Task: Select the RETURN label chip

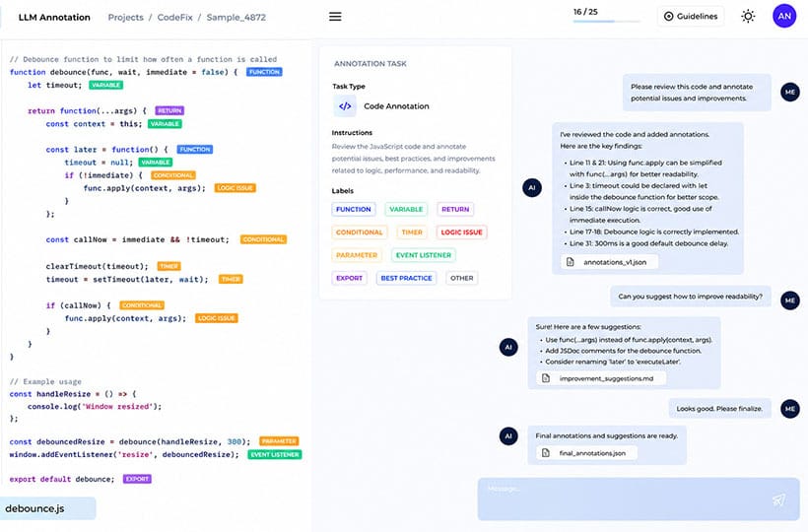Action: click(x=455, y=209)
